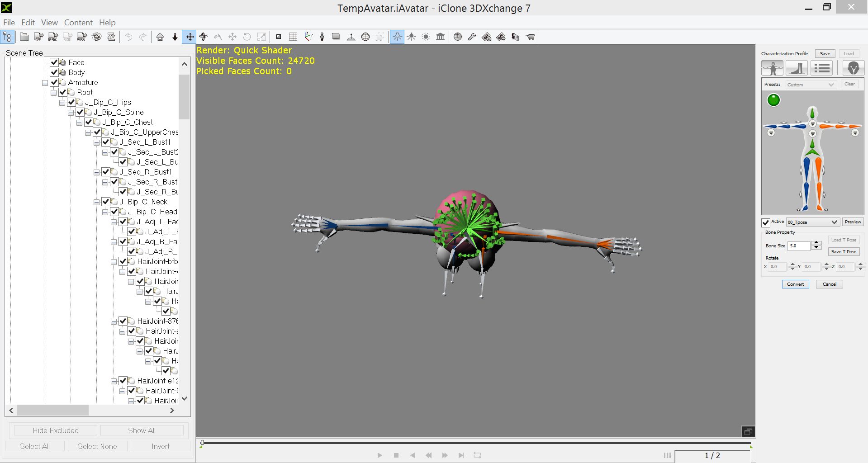
Task: Click the Save T Pose button
Action: click(x=844, y=252)
